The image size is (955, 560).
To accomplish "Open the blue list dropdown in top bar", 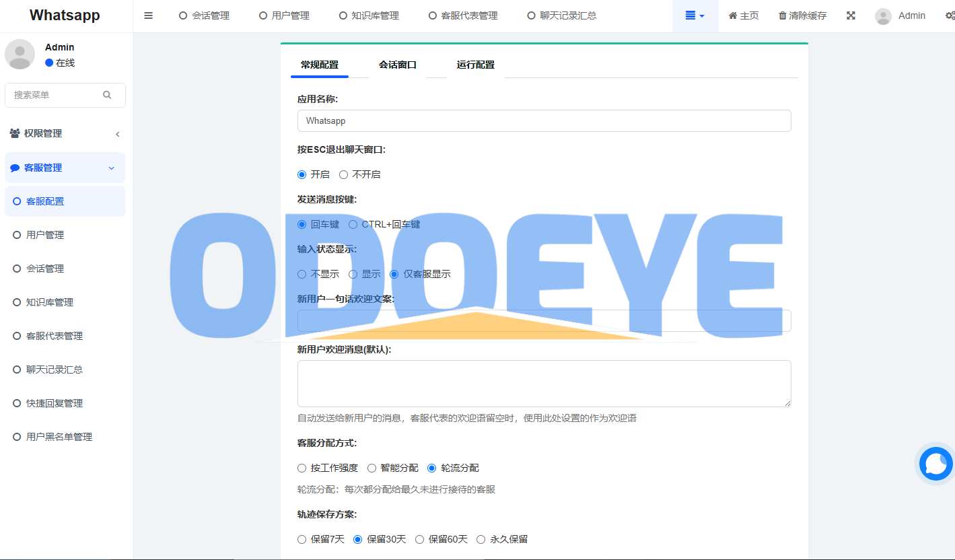I will coord(695,15).
